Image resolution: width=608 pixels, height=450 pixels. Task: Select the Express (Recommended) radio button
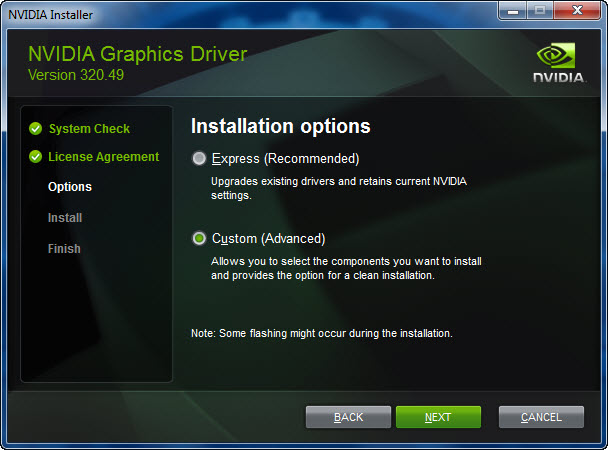(x=199, y=159)
